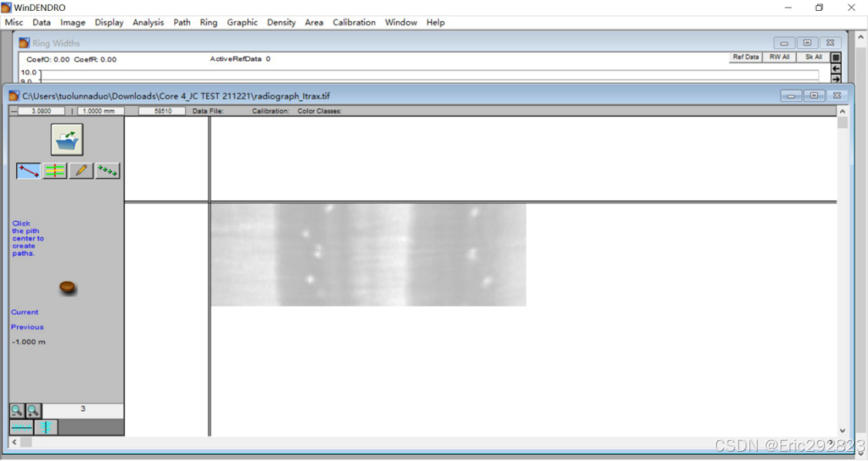Open the Area menu
The width and height of the screenshot is (868, 461).
tap(314, 22)
